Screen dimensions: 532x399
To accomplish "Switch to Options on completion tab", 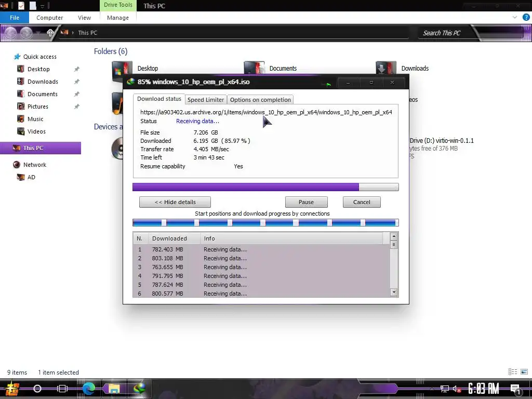I will [x=260, y=100].
